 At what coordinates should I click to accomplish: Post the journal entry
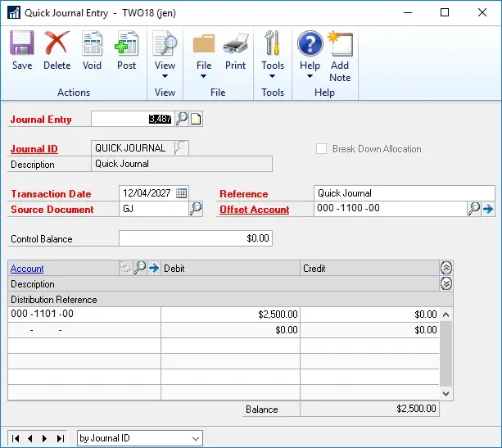coord(126,51)
